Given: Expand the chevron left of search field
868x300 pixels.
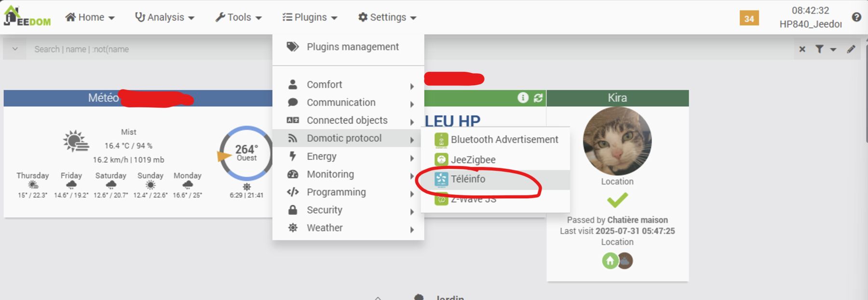Looking at the screenshot, I should [x=15, y=49].
